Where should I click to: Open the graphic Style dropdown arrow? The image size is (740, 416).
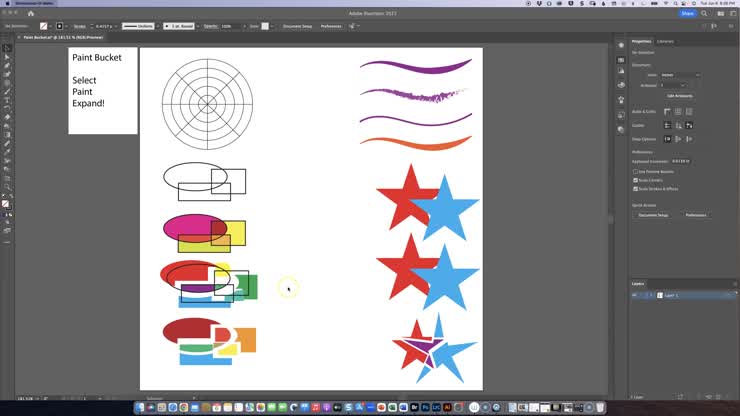[x=272, y=26]
